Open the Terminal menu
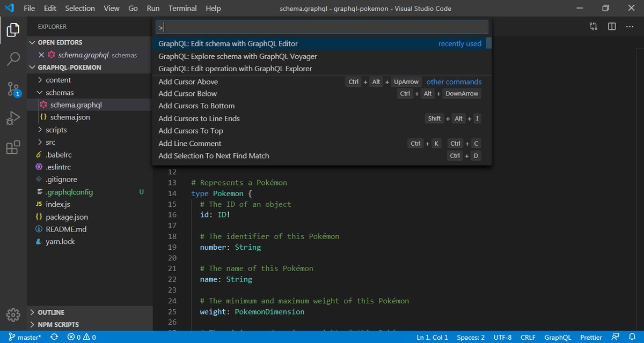The width and height of the screenshot is (644, 343). [x=182, y=9]
